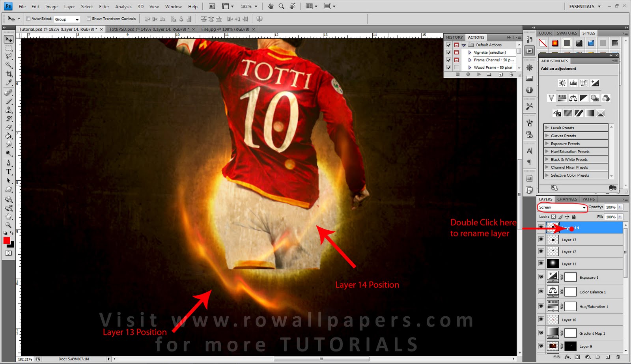The height and width of the screenshot is (364, 631).
Task: Enable Show Transform Controls
Action: 89,19
